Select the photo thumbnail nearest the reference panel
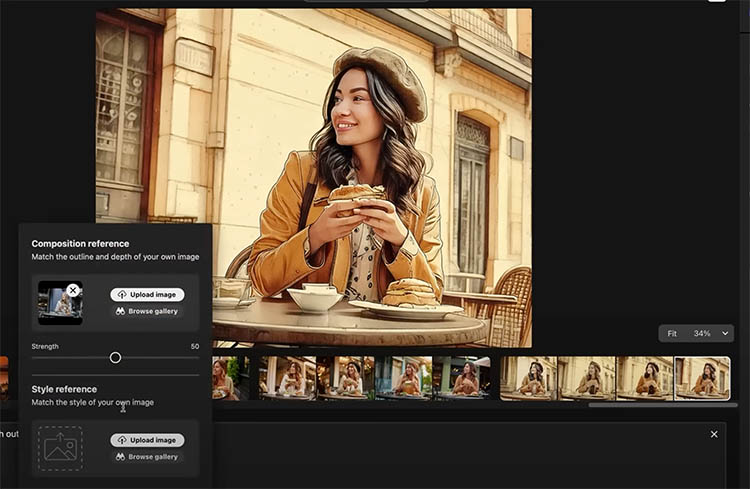The height and width of the screenshot is (489, 750). pyautogui.click(x=230, y=378)
